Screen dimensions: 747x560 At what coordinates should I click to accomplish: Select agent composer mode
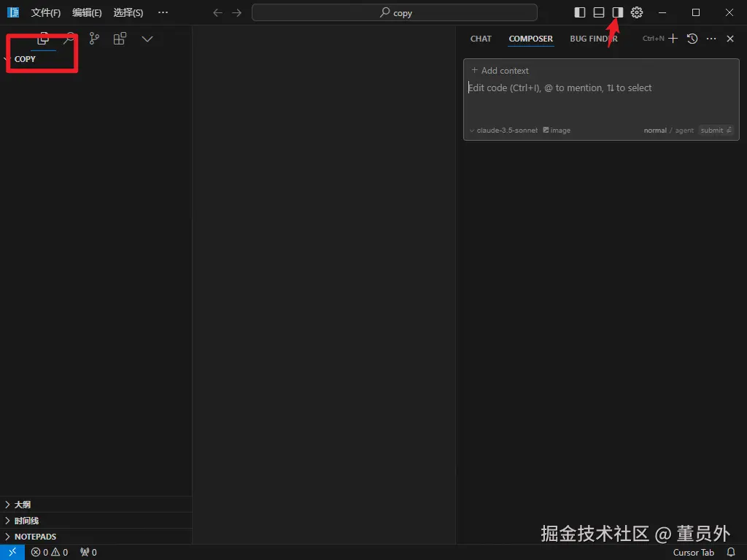684,131
